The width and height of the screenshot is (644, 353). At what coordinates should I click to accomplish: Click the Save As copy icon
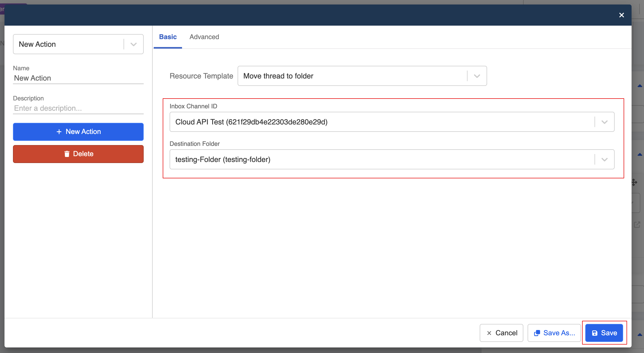[537, 333]
